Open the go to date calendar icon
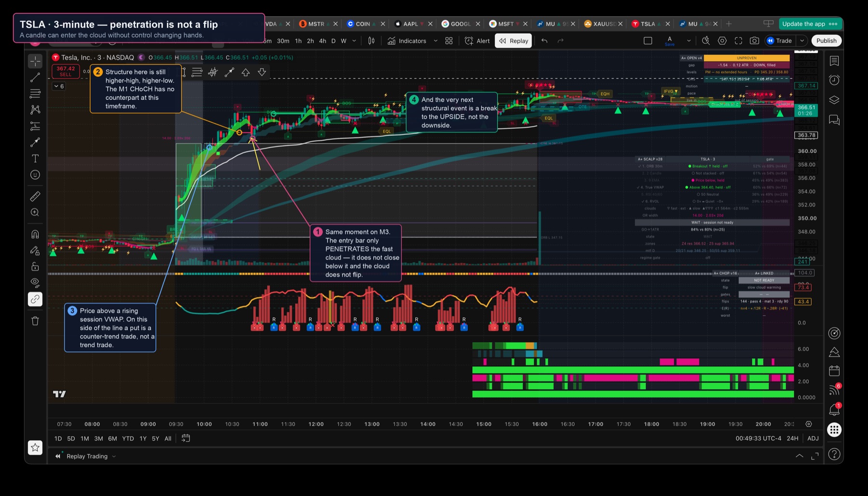The height and width of the screenshot is (496, 868). [x=186, y=439]
